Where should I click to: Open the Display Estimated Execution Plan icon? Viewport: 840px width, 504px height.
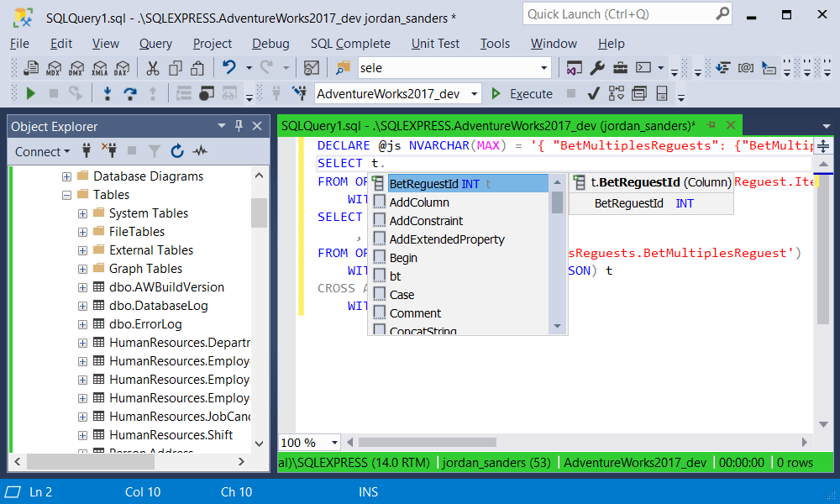615,93
